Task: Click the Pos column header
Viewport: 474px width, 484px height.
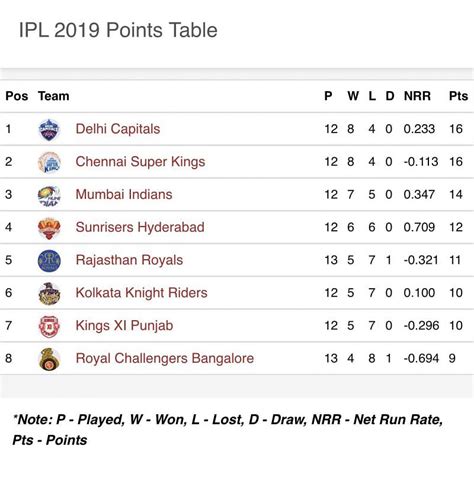Action: [17, 96]
